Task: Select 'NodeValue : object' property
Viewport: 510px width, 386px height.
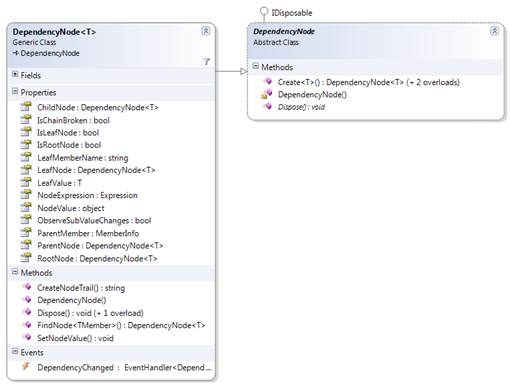Action: (x=71, y=208)
